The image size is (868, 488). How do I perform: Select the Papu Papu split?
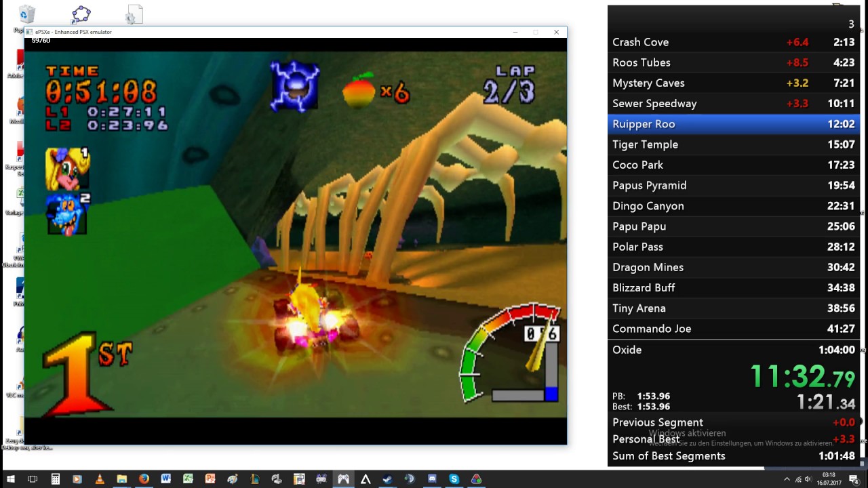[x=733, y=226]
